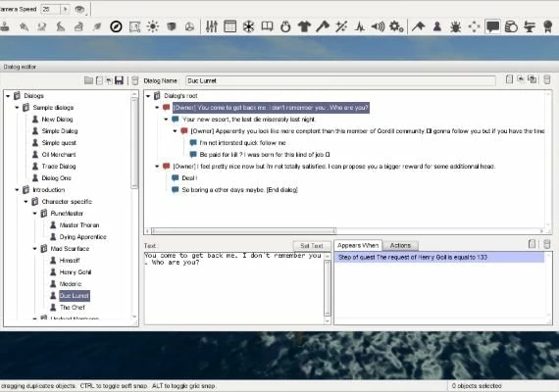The image size is (559, 392).
Task: Select the sun lighting icon
Action: pos(153,26)
